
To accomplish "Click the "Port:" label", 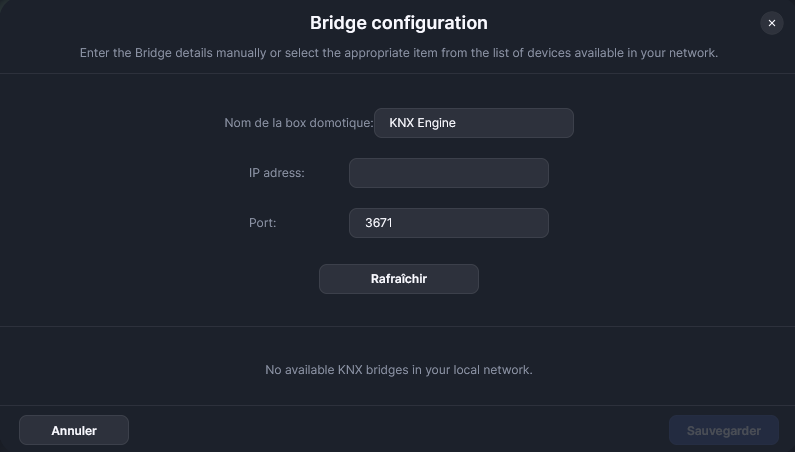I will [263, 223].
